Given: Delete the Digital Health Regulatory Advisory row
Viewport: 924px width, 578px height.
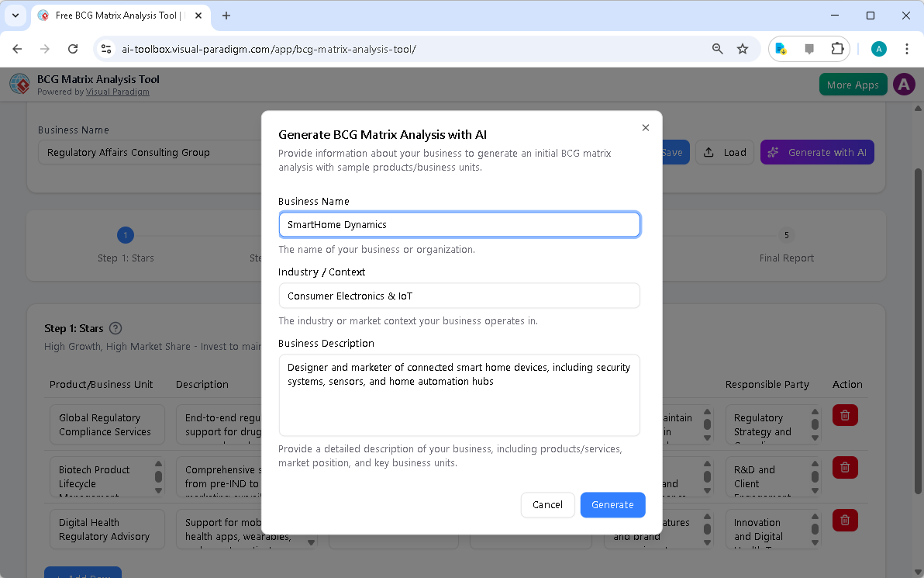Looking at the screenshot, I should 844,521.
